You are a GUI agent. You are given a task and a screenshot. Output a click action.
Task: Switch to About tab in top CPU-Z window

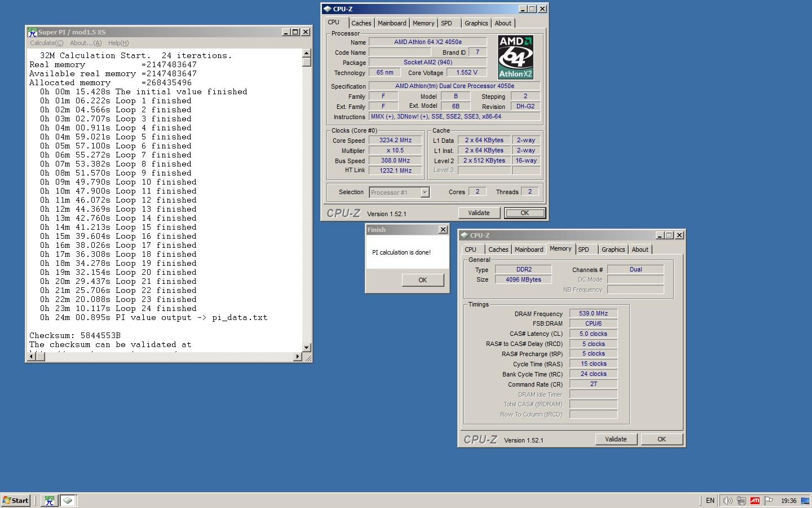pyautogui.click(x=503, y=23)
